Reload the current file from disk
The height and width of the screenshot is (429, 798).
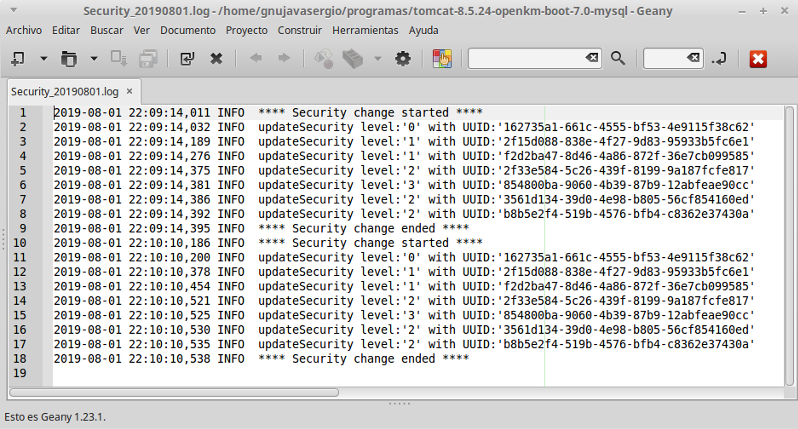coord(187,59)
